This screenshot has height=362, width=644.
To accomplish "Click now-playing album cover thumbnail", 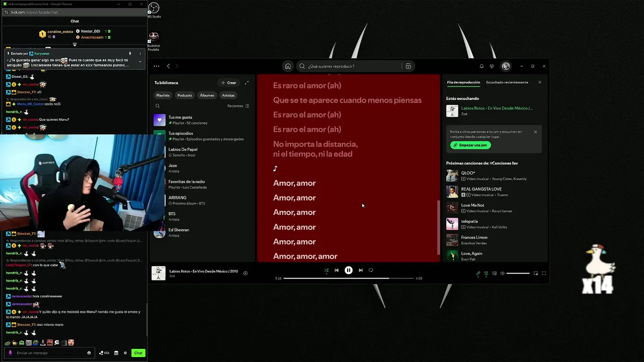I will pyautogui.click(x=158, y=273).
